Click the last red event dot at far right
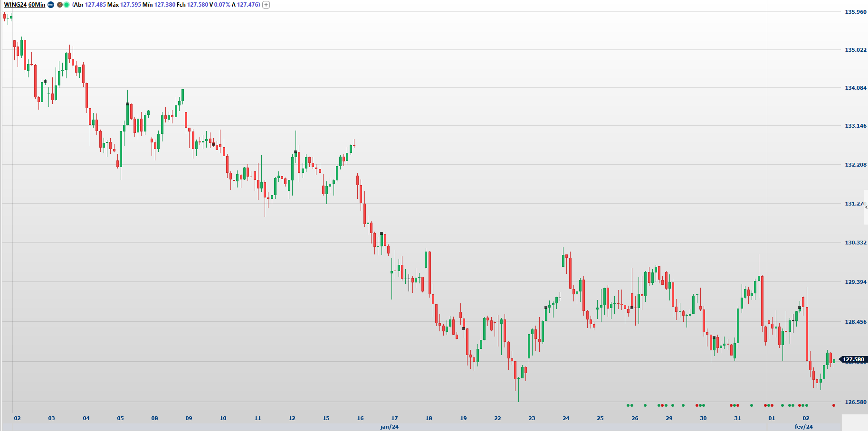The image size is (868, 431). [834, 405]
